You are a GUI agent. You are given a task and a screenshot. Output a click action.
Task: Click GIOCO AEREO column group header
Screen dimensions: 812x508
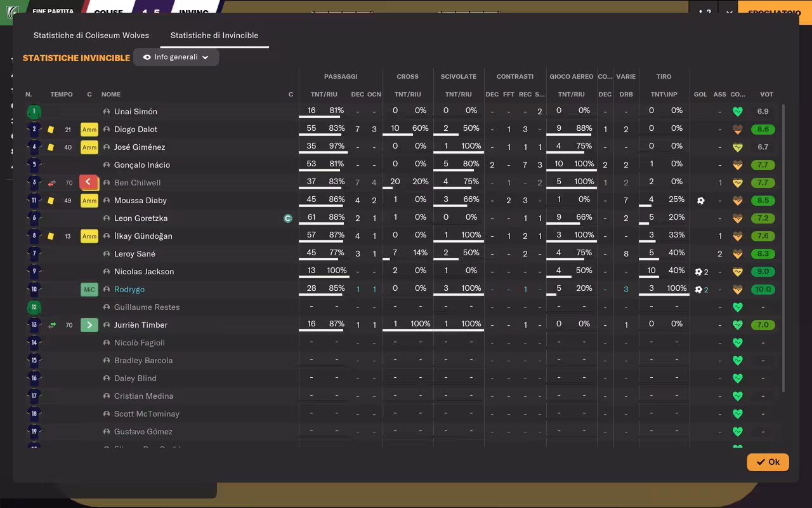click(572, 76)
